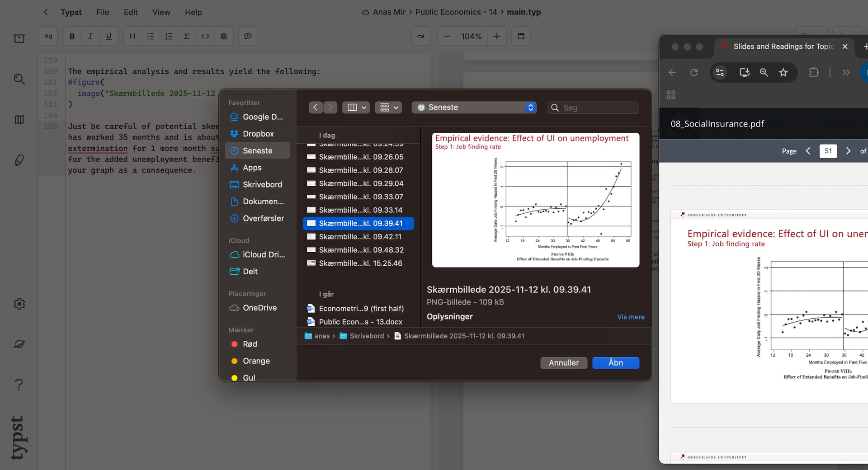Select the Rød red tag
The height and width of the screenshot is (470, 868).
pyautogui.click(x=250, y=344)
